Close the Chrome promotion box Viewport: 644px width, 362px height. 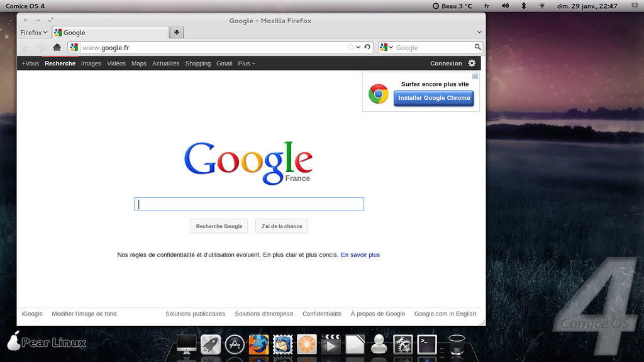pos(475,76)
